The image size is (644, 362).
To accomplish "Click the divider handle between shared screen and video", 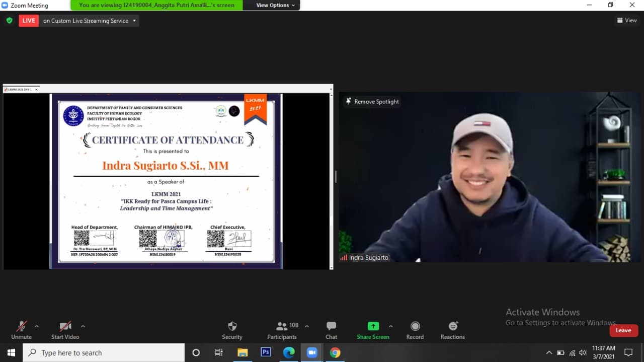I will [x=336, y=177].
